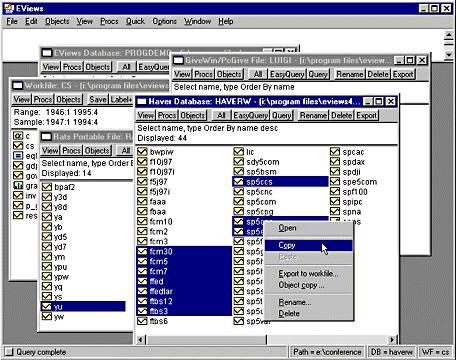Select the sp5bsm series icon
456x360 pixels.
[x=239, y=172]
